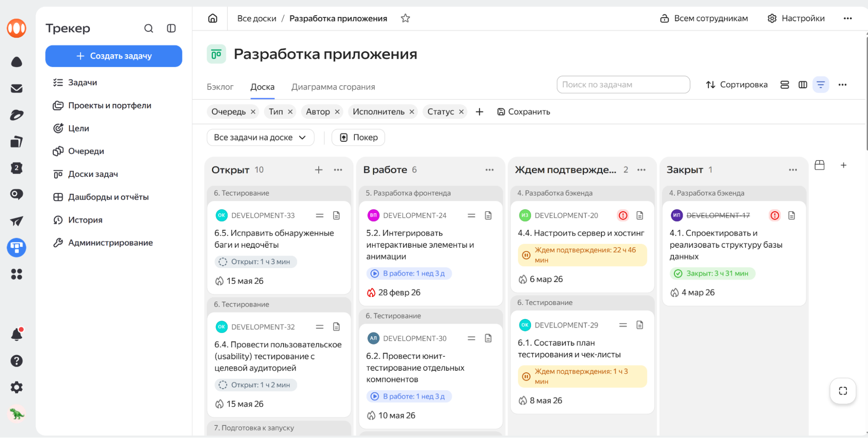Add a task with plus in Открыт column

point(319,170)
